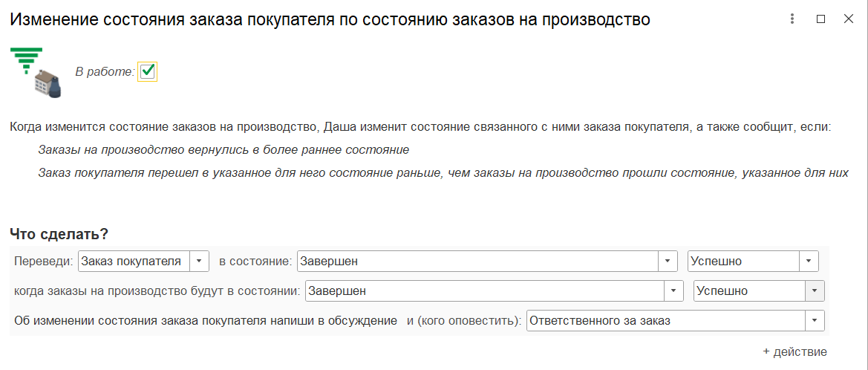
Task: Click 'Ответственного за заказ' recipient field
Action: pyautogui.click(x=665, y=321)
